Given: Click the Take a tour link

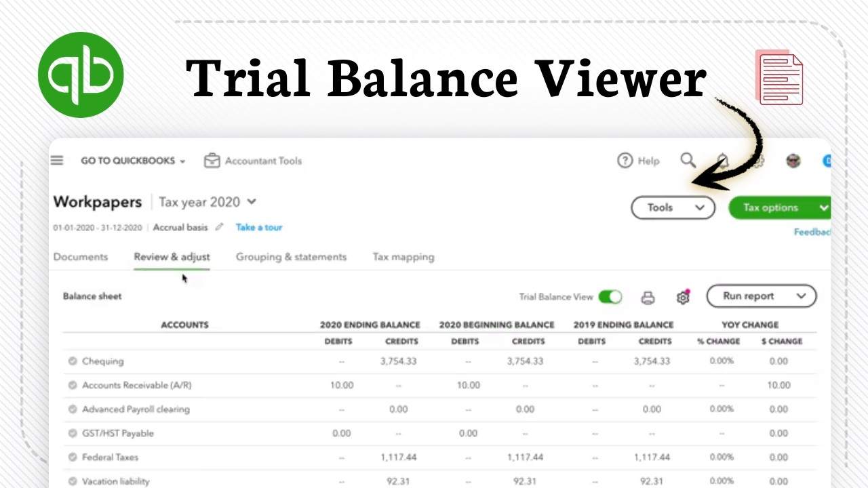Looking at the screenshot, I should [x=259, y=228].
